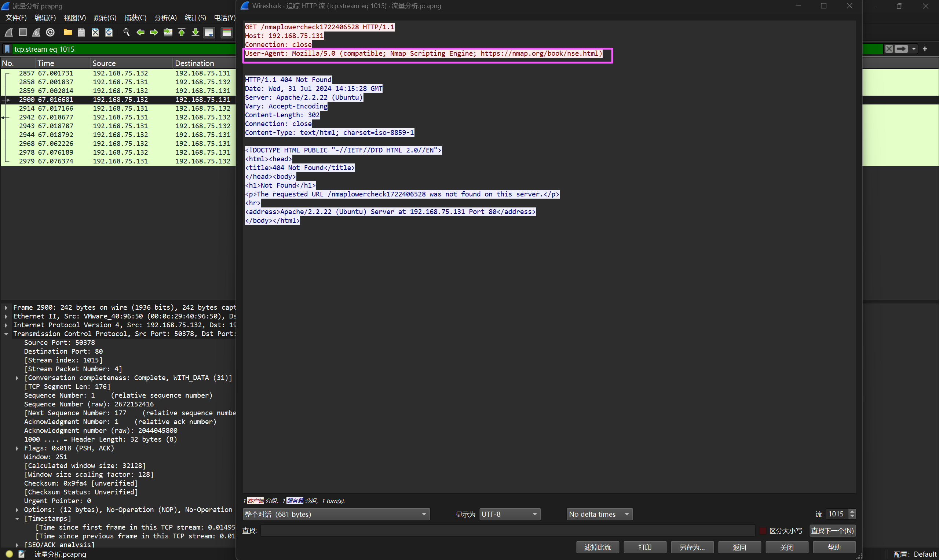This screenshot has height=560, width=939.
Task: Sort packets by Source column header
Action: (x=131, y=63)
